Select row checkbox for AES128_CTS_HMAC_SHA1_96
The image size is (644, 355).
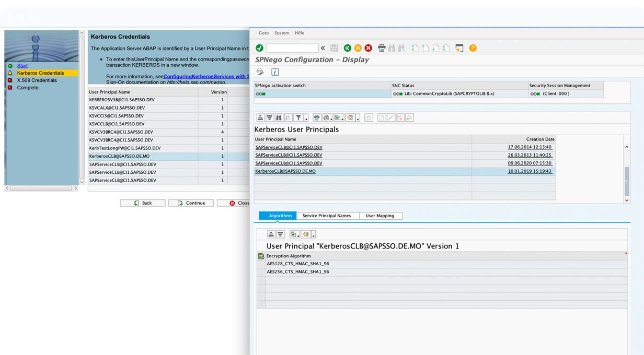coord(261,264)
